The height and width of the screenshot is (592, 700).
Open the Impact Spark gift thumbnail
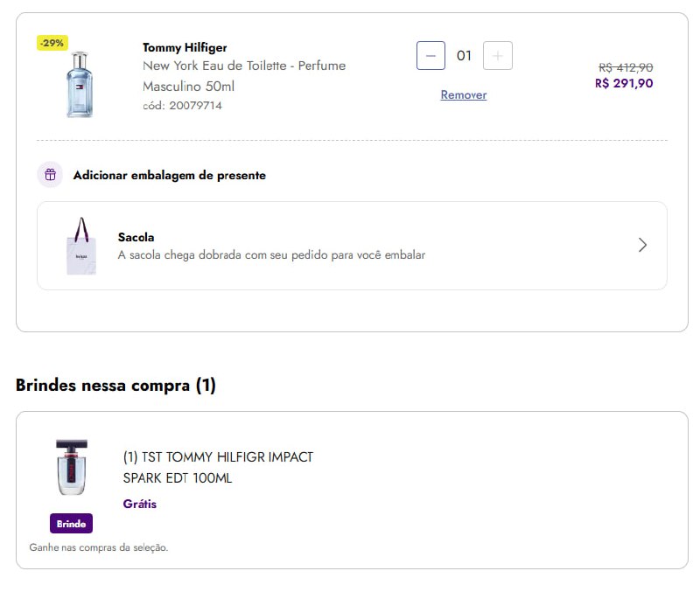[72, 467]
